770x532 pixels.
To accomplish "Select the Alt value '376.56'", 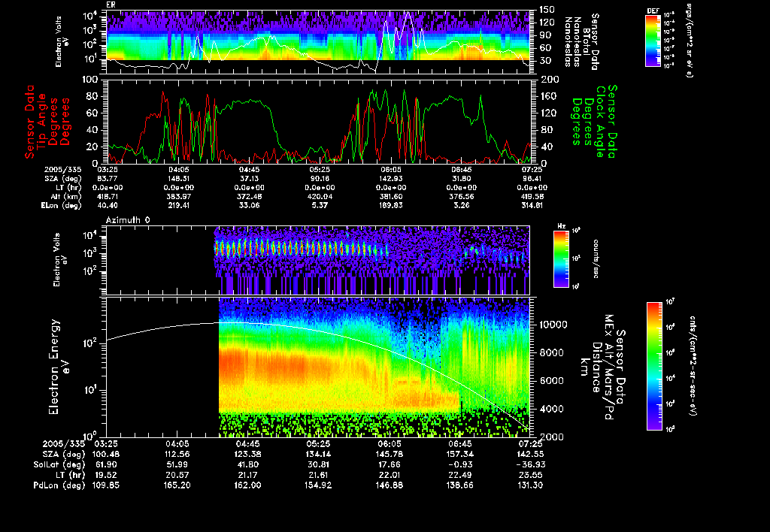I will click(x=462, y=197).
